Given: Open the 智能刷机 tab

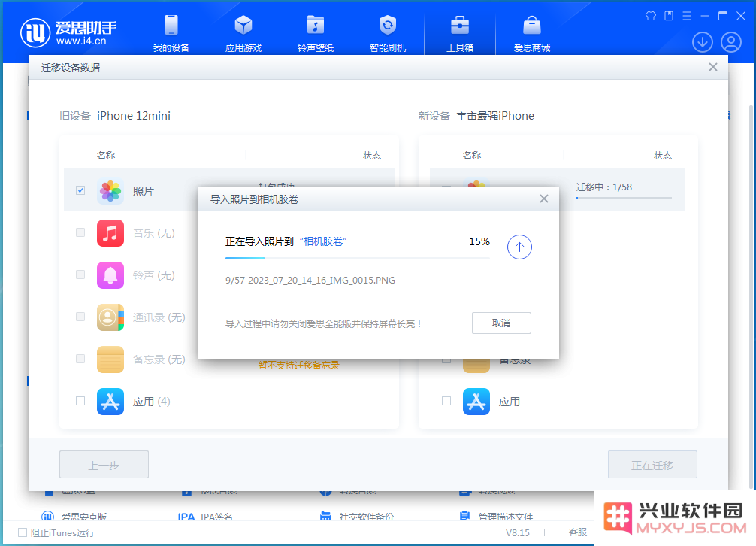Looking at the screenshot, I should 388,33.
